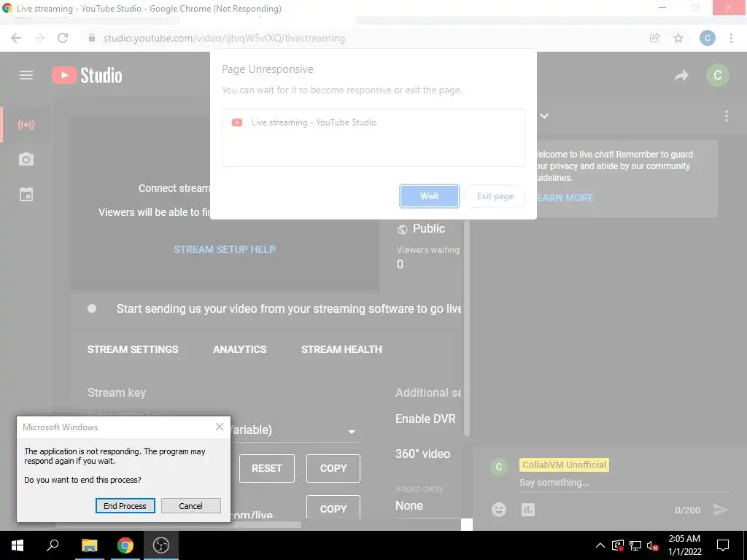This screenshot has width=747, height=560.
Task: Open File Explorer from taskbar
Action: pos(89,545)
